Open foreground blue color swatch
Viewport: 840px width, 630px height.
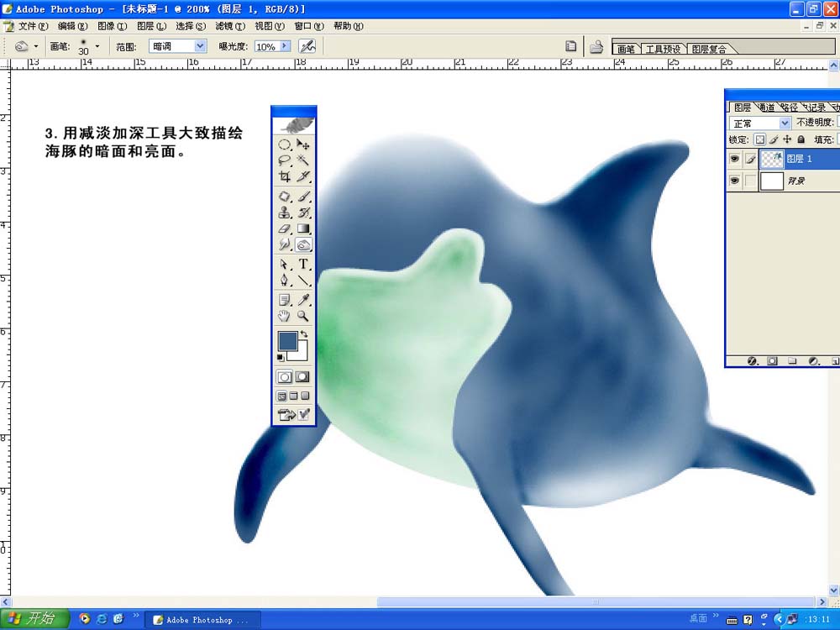pyautogui.click(x=287, y=341)
